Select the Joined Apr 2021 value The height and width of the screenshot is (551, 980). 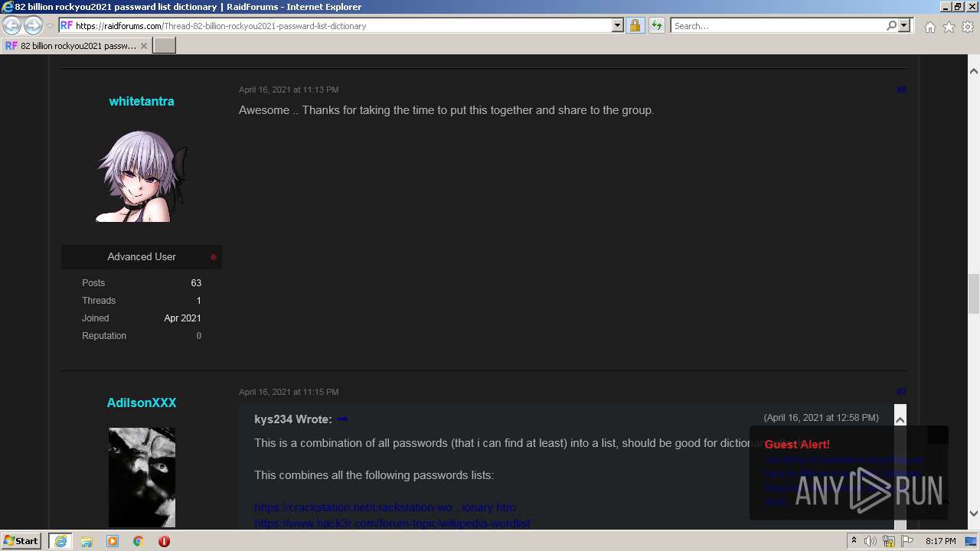click(x=182, y=318)
